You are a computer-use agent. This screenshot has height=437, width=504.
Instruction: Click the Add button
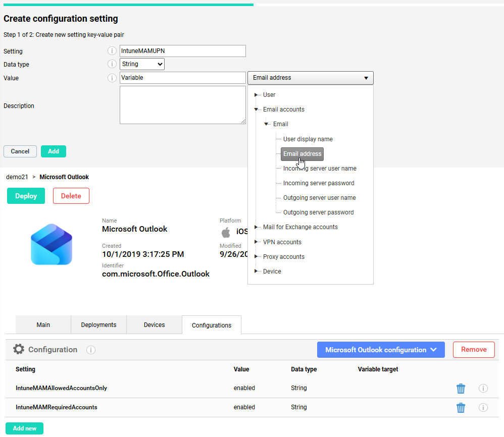point(54,151)
